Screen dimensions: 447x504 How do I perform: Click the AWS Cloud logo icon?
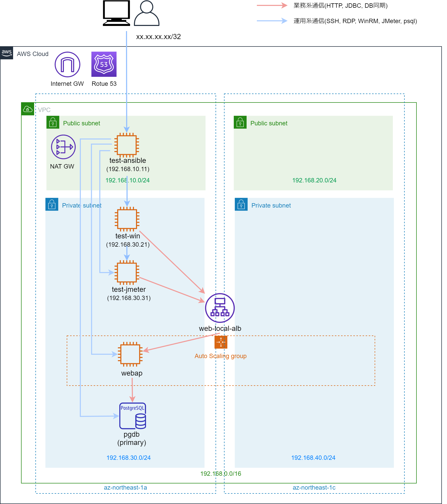[7, 53]
